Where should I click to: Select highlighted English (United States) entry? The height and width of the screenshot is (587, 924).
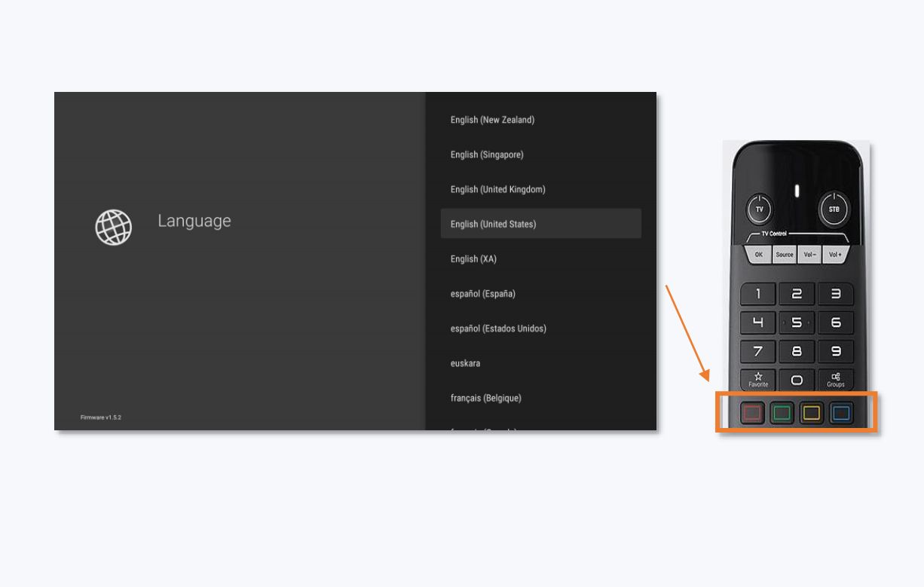click(x=541, y=224)
